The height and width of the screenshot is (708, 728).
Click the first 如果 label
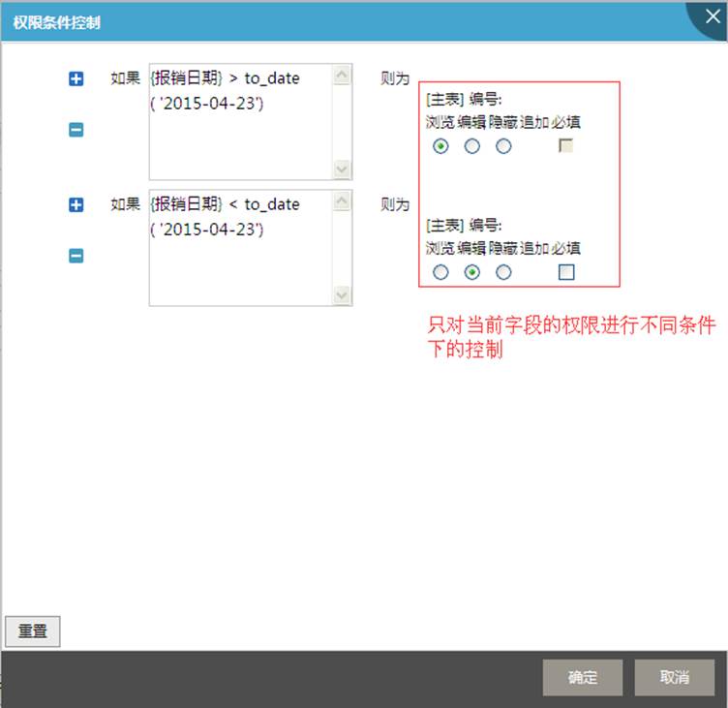click(125, 78)
